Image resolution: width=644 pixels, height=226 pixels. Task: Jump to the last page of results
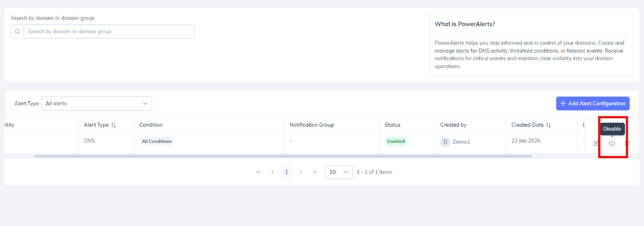(315, 172)
